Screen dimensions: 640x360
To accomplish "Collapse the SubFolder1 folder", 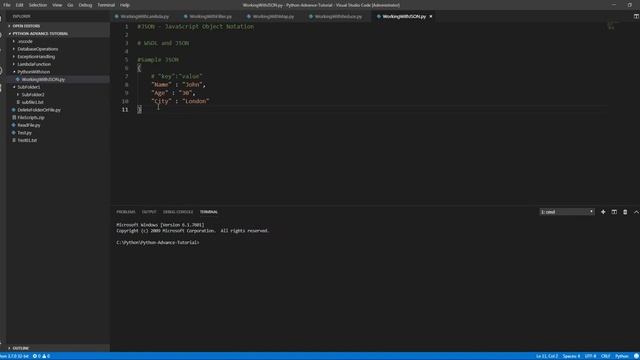I will click(x=29, y=87).
